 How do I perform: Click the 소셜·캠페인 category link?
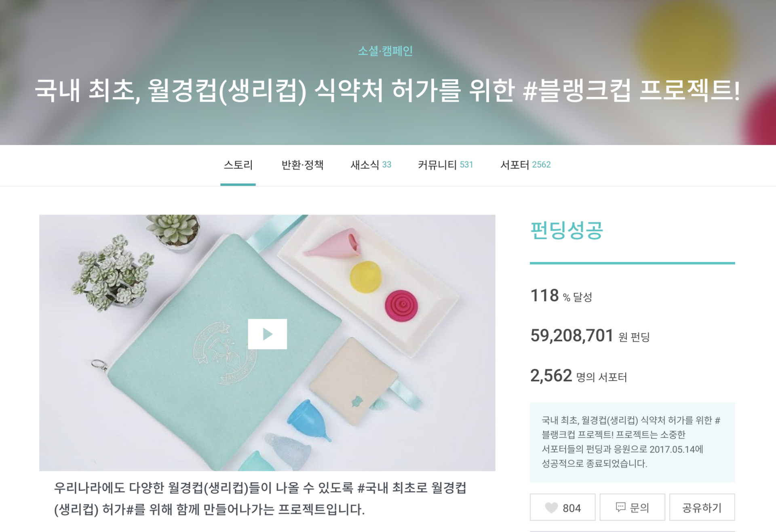[385, 51]
